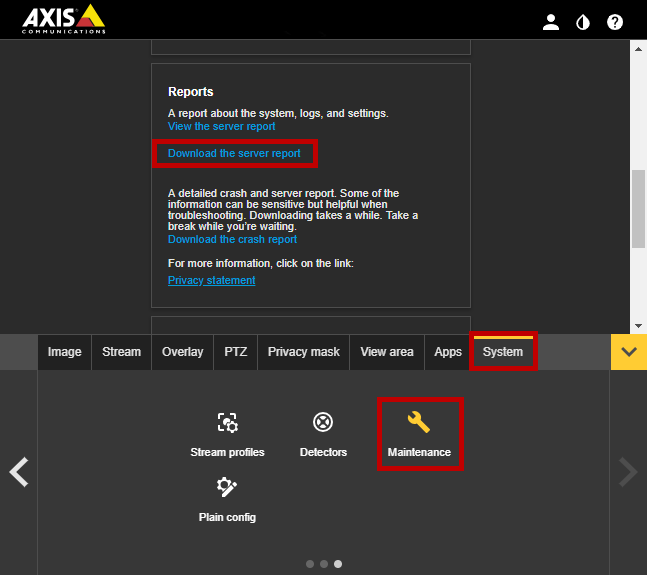
Task: Select the System tab
Action: click(502, 352)
